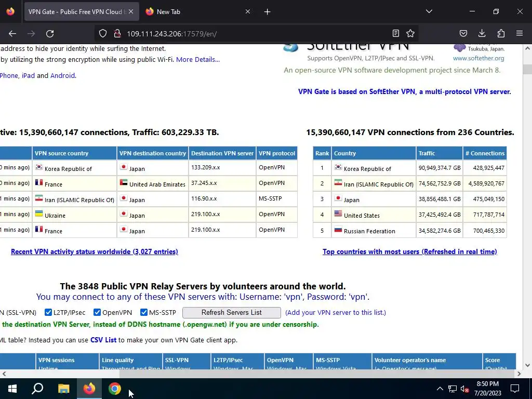532x399 pixels.
Task: Click the Traffic column header in ranking table
Action: 439,153
